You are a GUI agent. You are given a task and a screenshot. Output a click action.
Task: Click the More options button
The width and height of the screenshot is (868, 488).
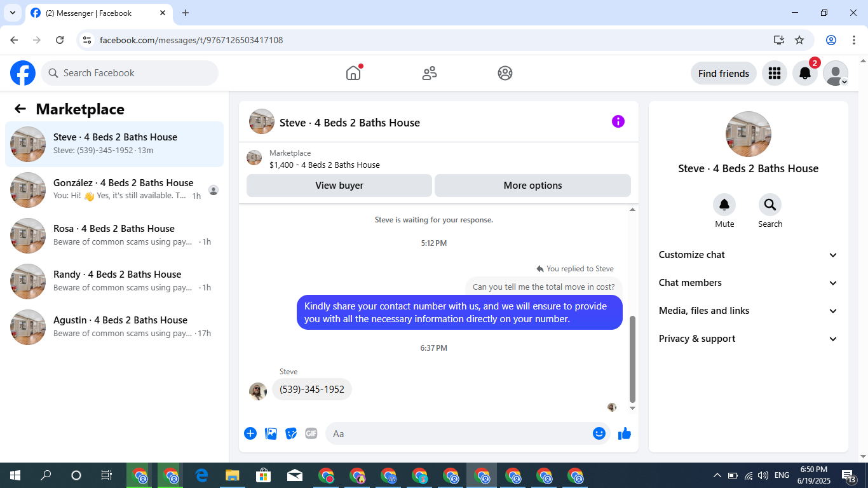click(x=532, y=186)
